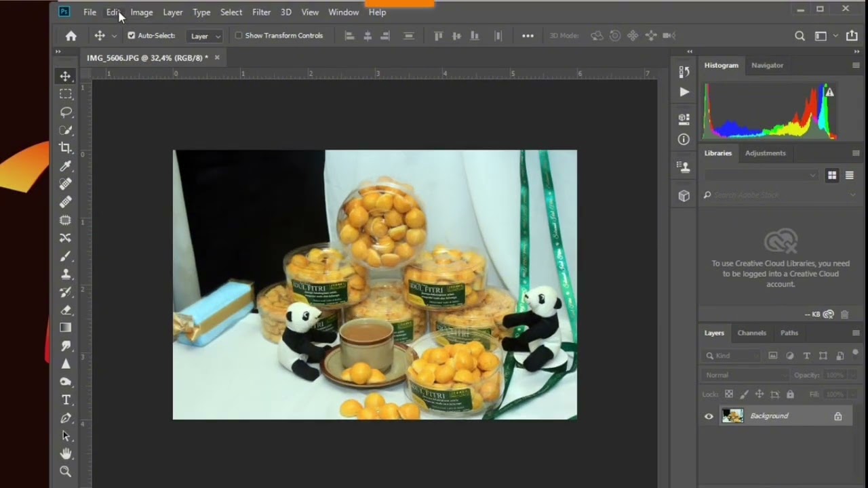Open the search magnifier in options bar
Screen dimensions: 868x488
coord(800,36)
